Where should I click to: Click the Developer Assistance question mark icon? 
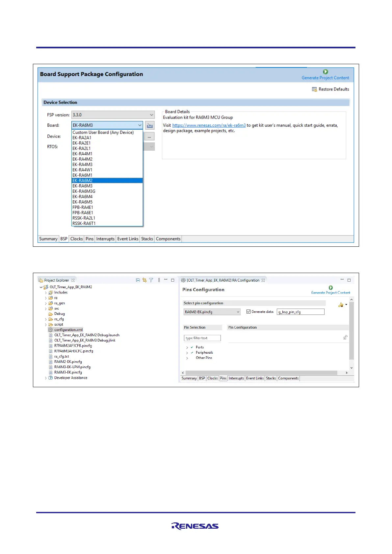tap(51, 378)
